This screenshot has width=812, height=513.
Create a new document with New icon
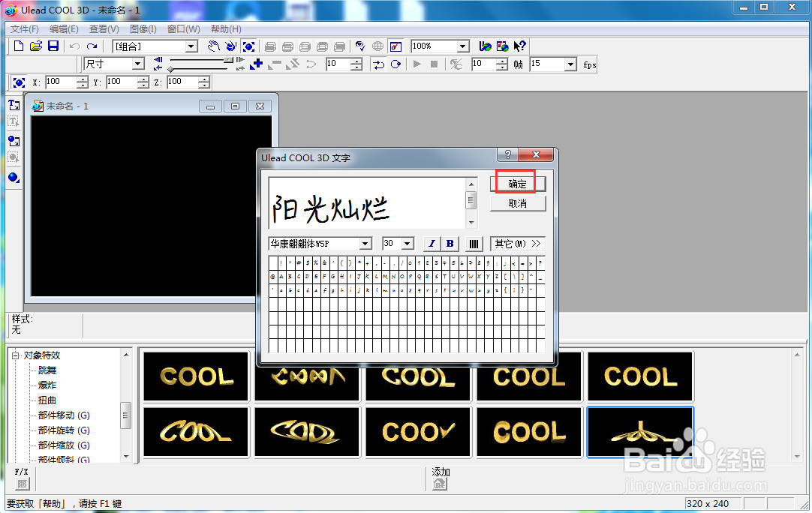point(19,46)
